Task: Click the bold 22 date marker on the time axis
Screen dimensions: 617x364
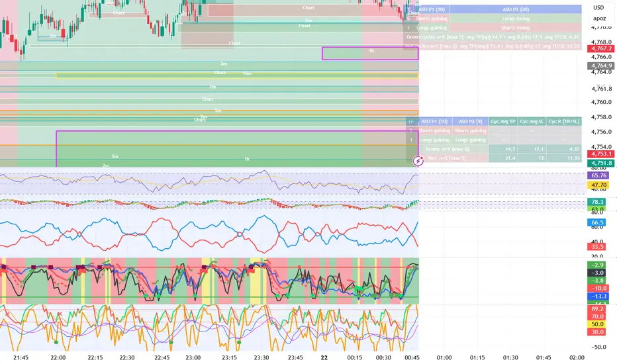Action: coord(324,357)
